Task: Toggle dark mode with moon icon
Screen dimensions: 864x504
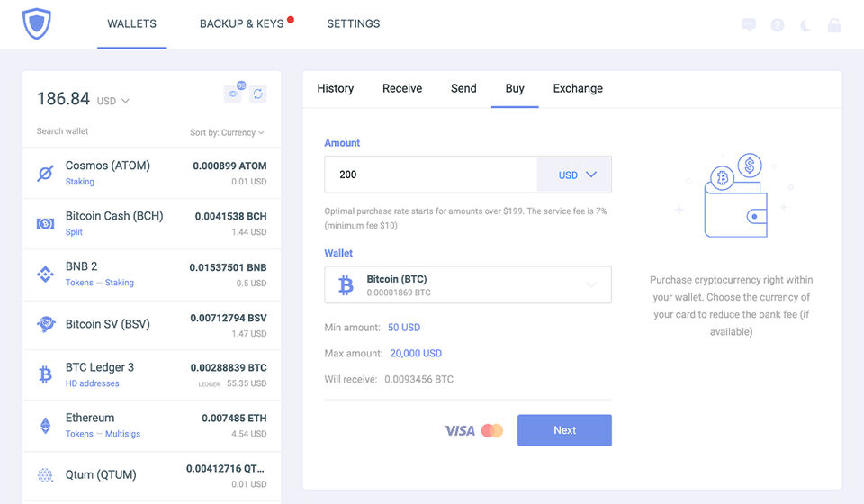Action: coord(805,25)
